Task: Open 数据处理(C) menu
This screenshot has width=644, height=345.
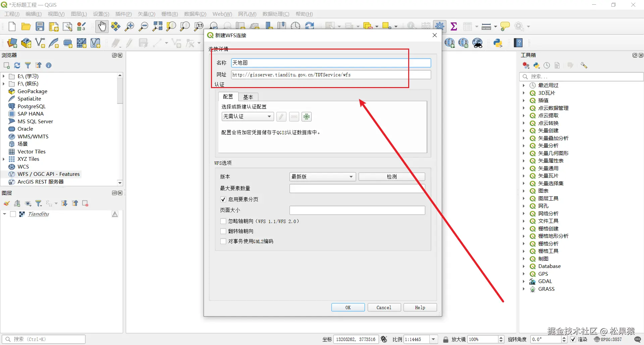Action: [x=276, y=14]
